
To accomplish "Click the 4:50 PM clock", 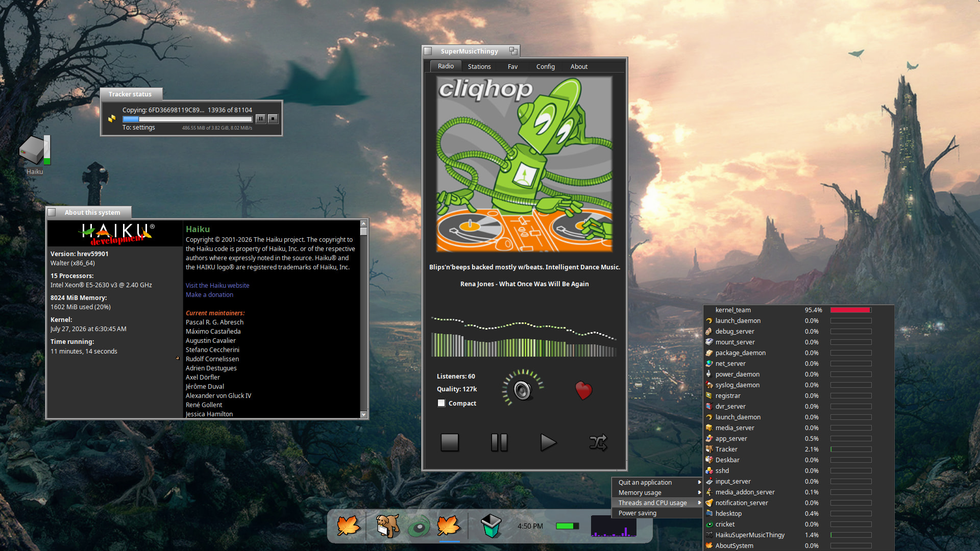I will pyautogui.click(x=530, y=526).
